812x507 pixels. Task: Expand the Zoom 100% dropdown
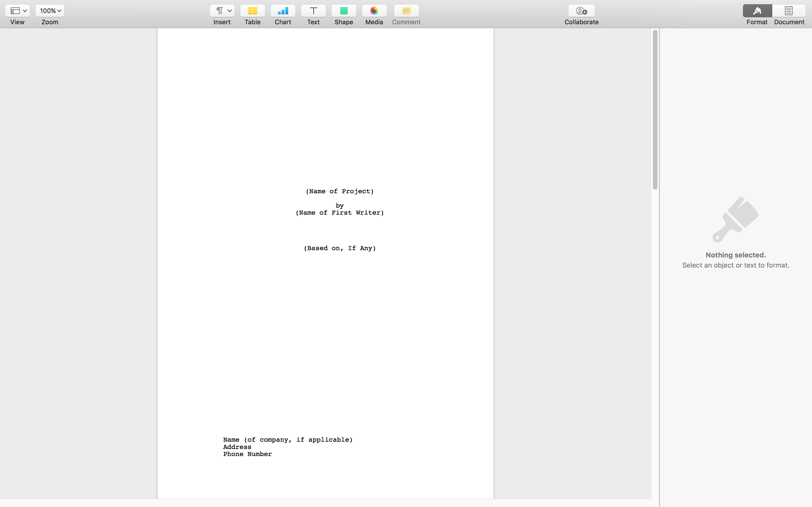click(50, 11)
